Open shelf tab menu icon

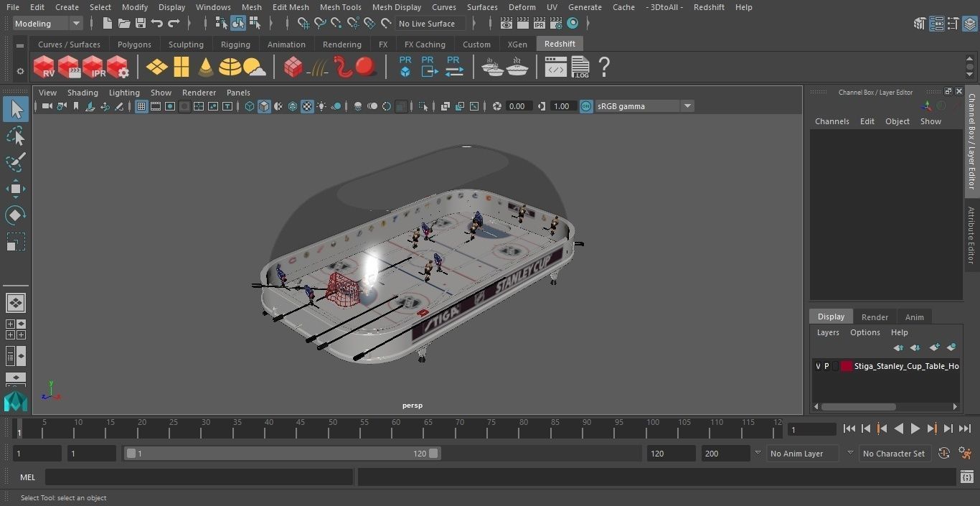point(20,45)
